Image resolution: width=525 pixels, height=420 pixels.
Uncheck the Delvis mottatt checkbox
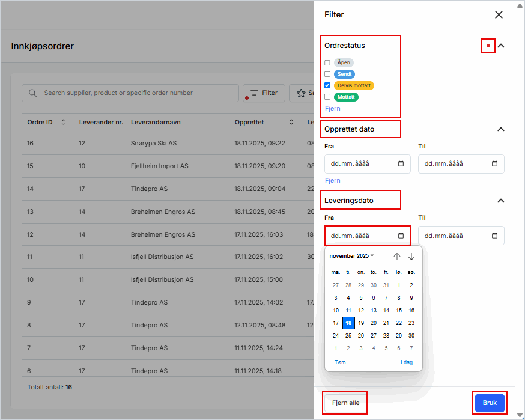click(327, 85)
